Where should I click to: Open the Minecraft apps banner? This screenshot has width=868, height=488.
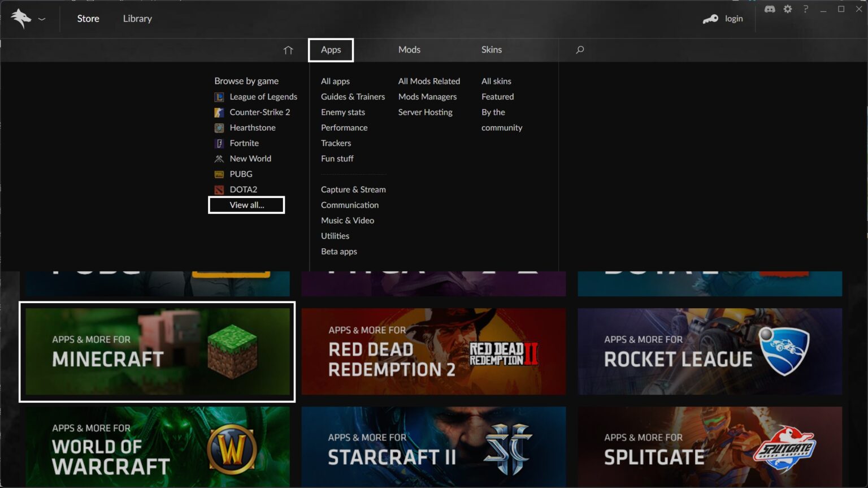(x=157, y=352)
